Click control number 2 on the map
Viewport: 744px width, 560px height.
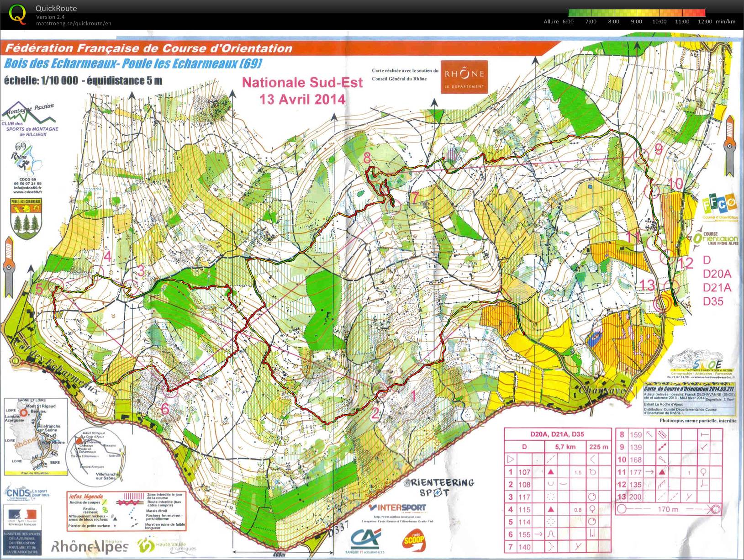(375, 414)
